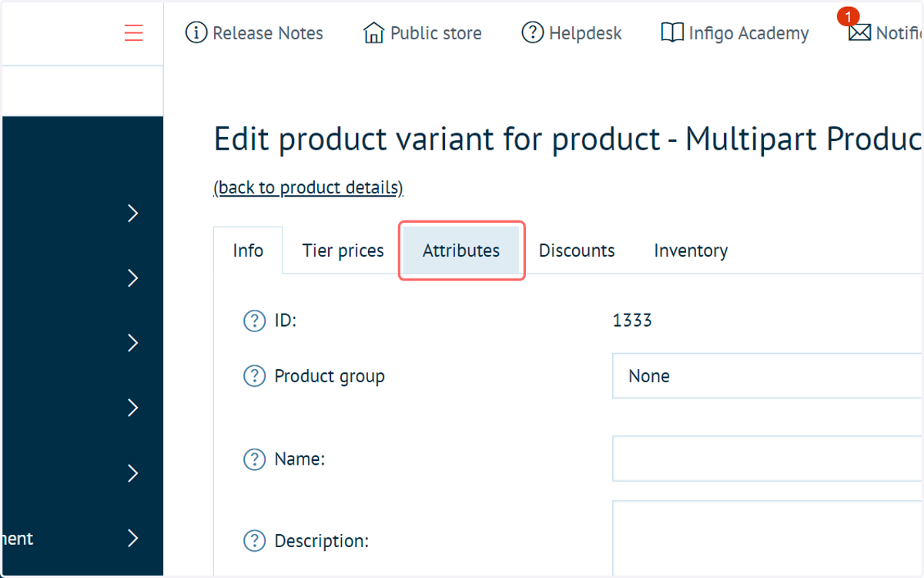
Task: Click the Description text area
Action: click(x=768, y=538)
